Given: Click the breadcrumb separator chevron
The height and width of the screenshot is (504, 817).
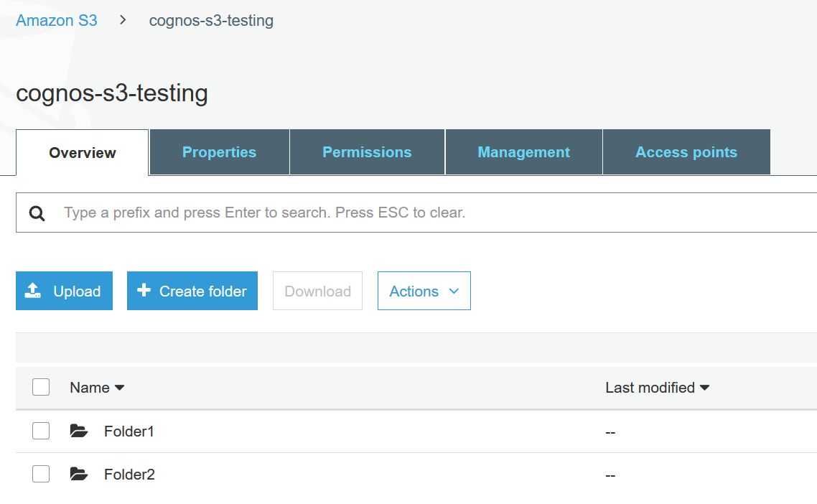Looking at the screenshot, I should 123,20.
